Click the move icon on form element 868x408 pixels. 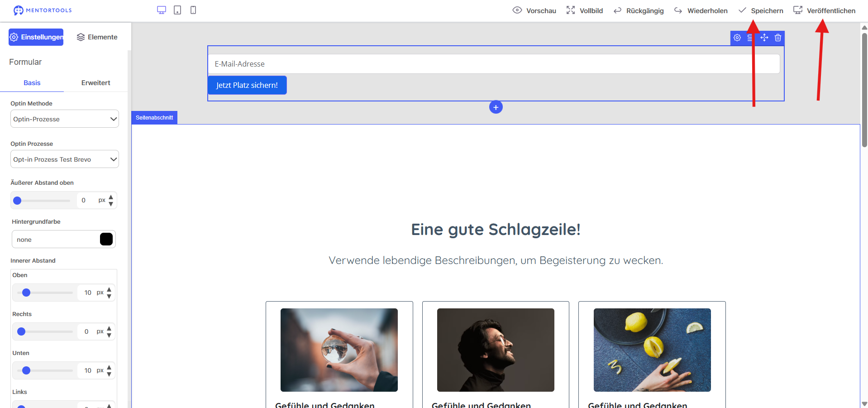pos(764,38)
